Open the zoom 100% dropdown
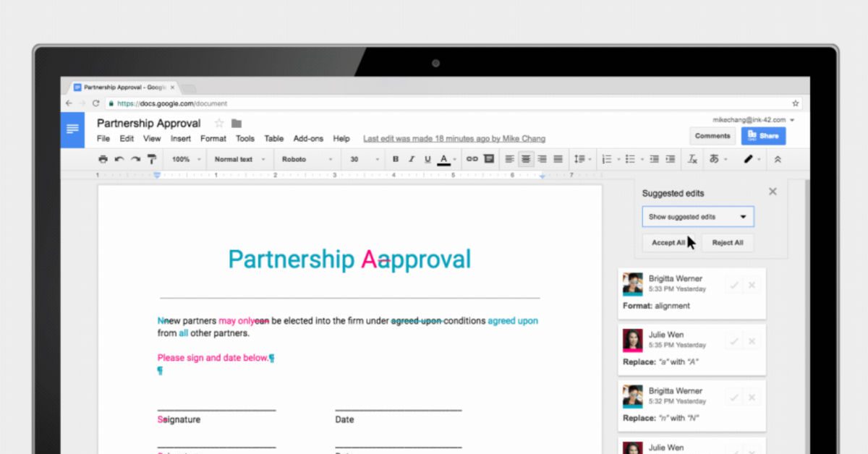The height and width of the screenshot is (454, 868). (x=184, y=159)
